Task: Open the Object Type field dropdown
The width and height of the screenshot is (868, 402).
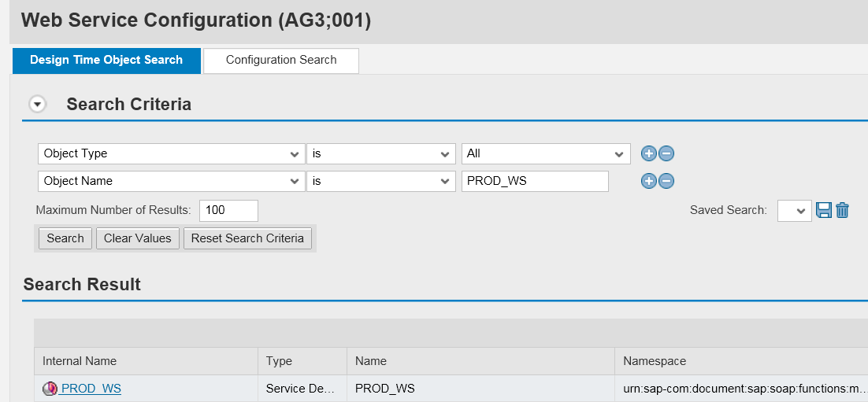Action: (172, 153)
